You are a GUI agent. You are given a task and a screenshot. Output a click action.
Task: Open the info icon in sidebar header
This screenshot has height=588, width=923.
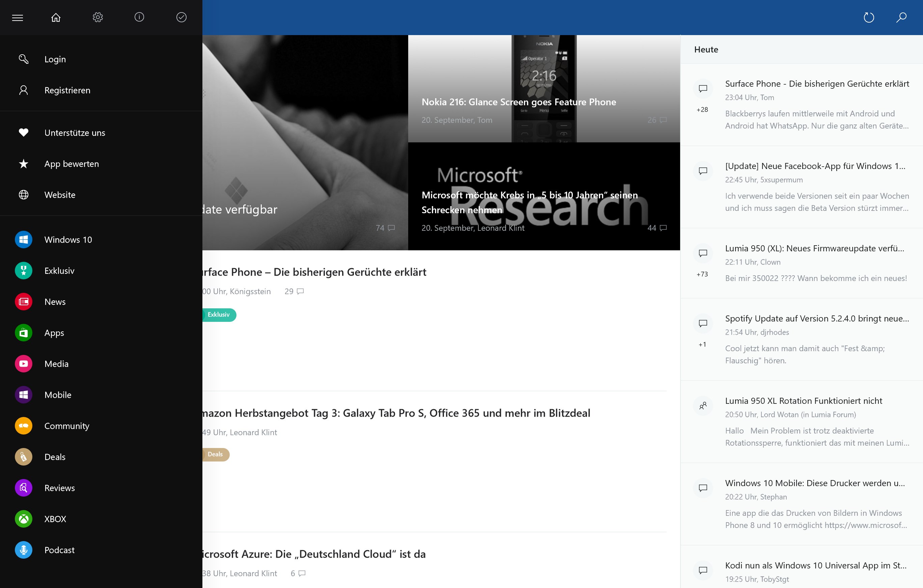click(139, 18)
